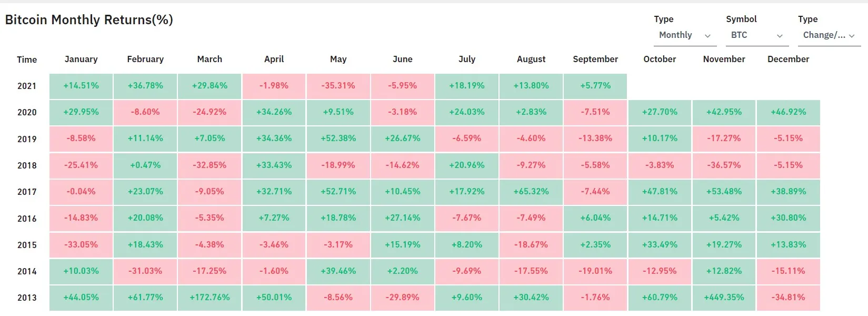Click the -33.05% January 2015 cell
Viewport: 868px width, 316px height.
tap(81, 245)
